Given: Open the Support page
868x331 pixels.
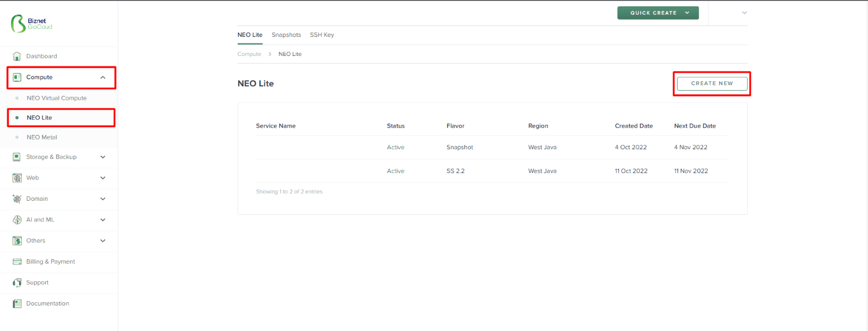Looking at the screenshot, I should (x=37, y=283).
